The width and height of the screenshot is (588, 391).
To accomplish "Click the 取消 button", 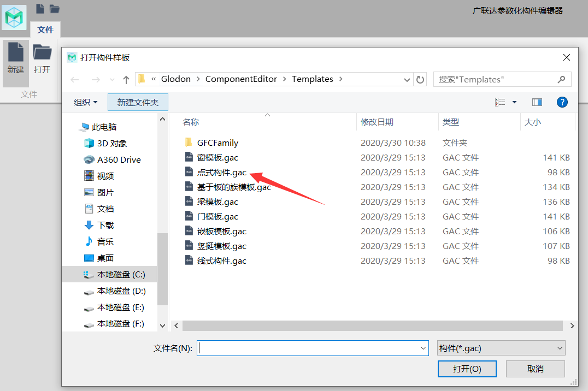I will [536, 369].
